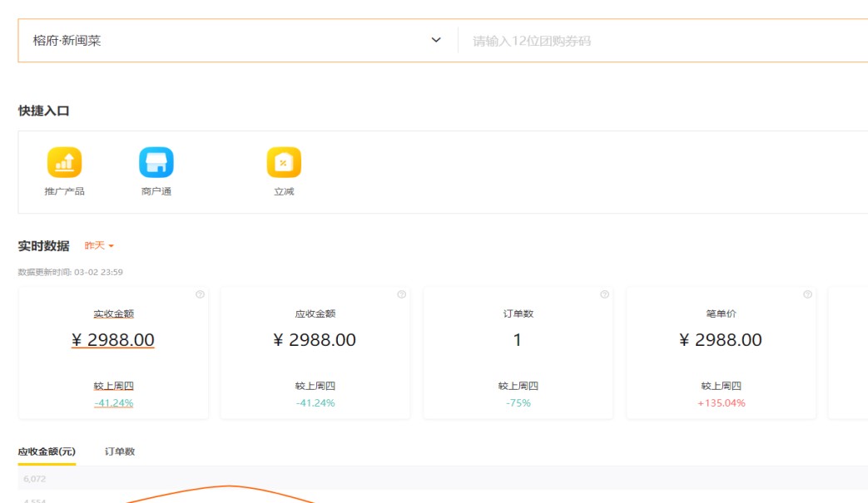Viewport: 868px width, 503px height.
Task: Open the 推广产品 promotion icon
Action: 64,163
